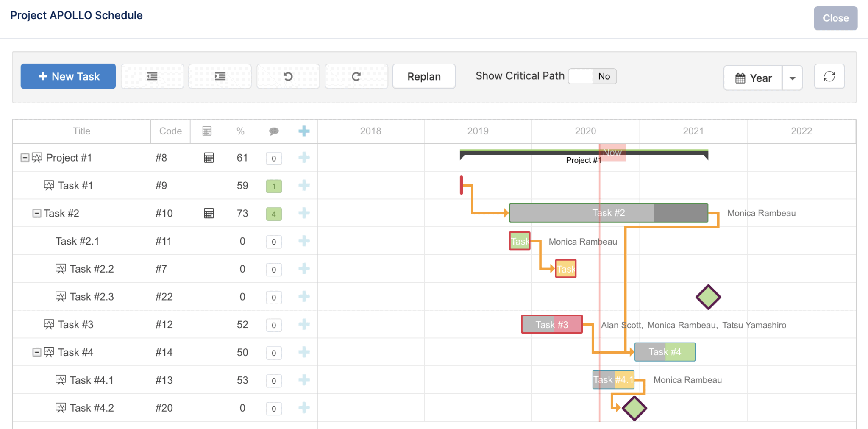This screenshot has height=429, width=868.
Task: Select the indent task icon
Action: click(220, 76)
